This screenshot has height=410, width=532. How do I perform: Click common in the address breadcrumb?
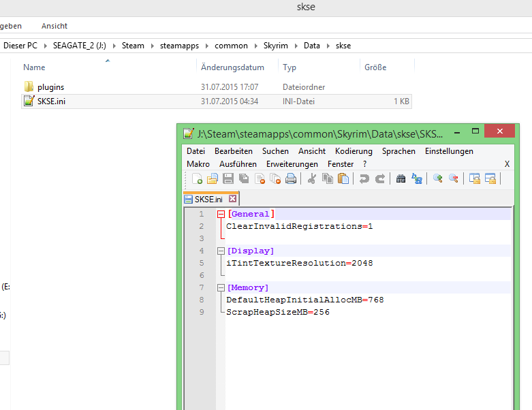[231, 46]
